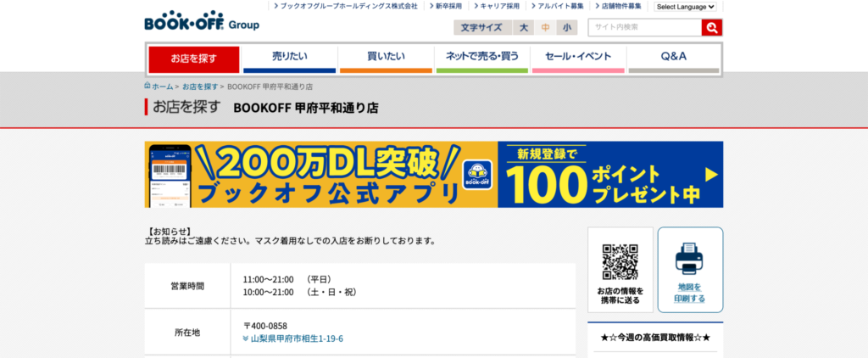Click the large お店を探す section heading

click(x=186, y=107)
